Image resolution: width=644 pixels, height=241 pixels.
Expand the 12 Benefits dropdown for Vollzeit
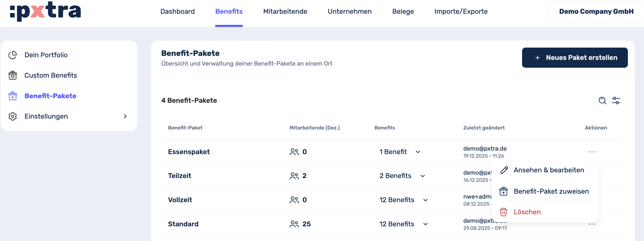pyautogui.click(x=425, y=200)
